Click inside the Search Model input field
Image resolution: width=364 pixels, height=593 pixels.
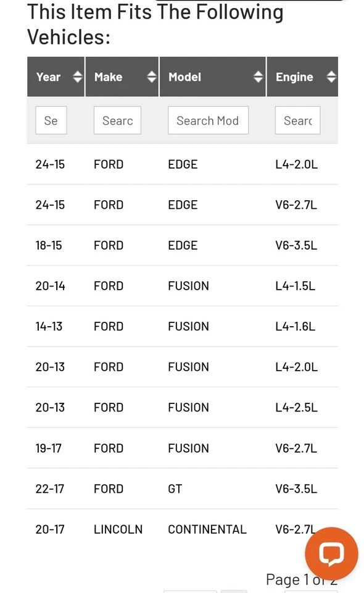[208, 120]
